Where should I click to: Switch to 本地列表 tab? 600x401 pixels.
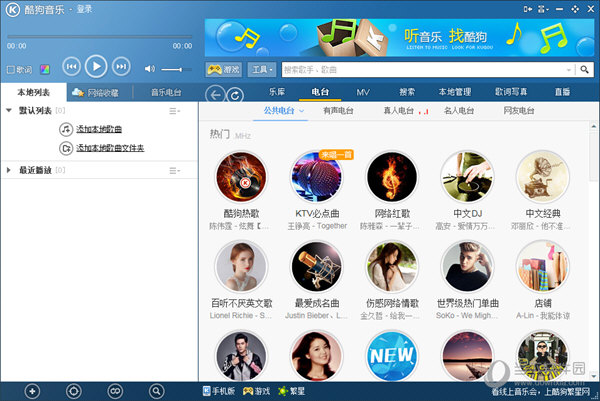[34, 92]
